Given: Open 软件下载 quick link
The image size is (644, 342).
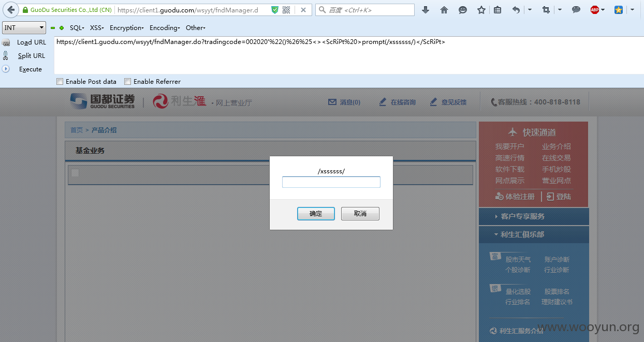Looking at the screenshot, I should [509, 169].
